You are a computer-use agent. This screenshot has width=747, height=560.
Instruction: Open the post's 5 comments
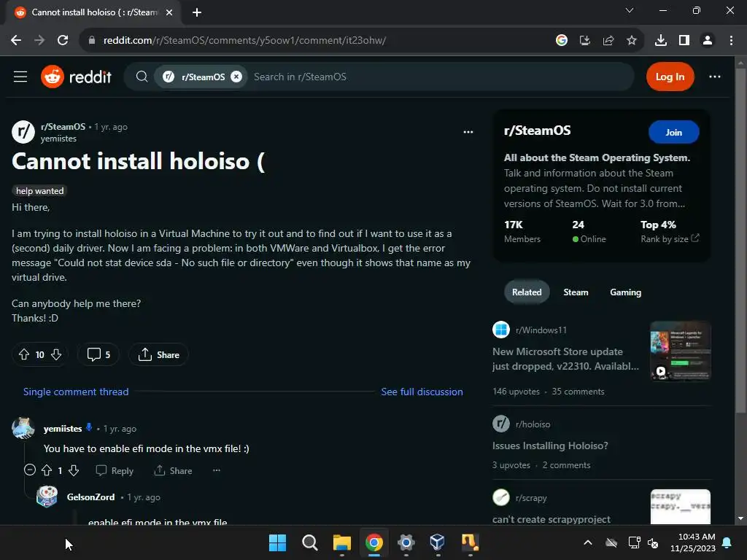[x=98, y=355]
